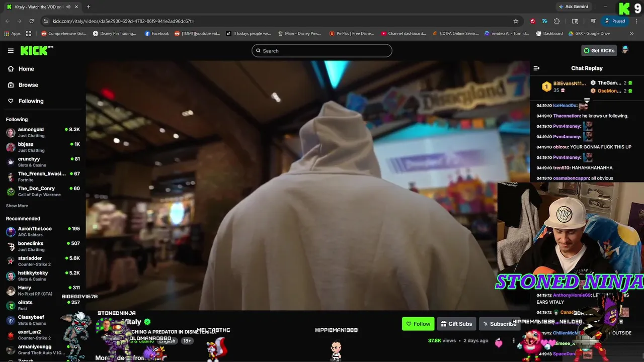Open the Apps shortcut in the bookmarks bar
The image size is (644, 362).
tap(13, 34)
